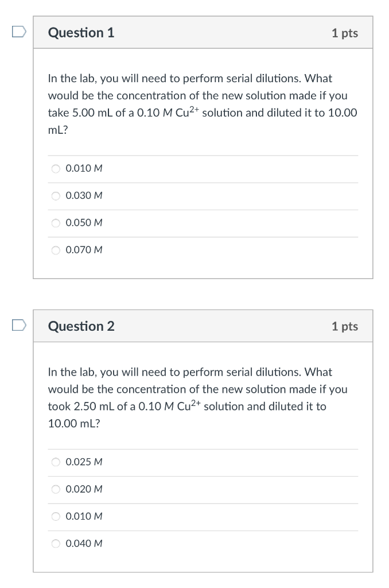Screen dimensions: 389x588
Task: Click "Cu2+" in the Question 1 prompt
Action: (x=188, y=112)
